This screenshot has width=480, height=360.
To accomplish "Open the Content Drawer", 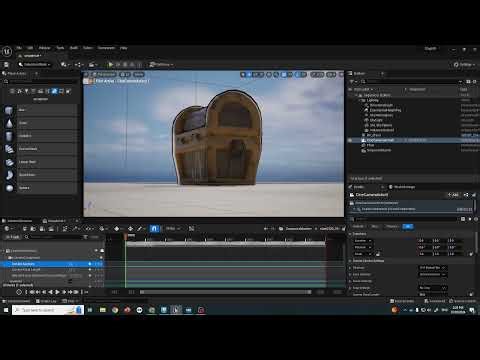I will coord(16,301).
